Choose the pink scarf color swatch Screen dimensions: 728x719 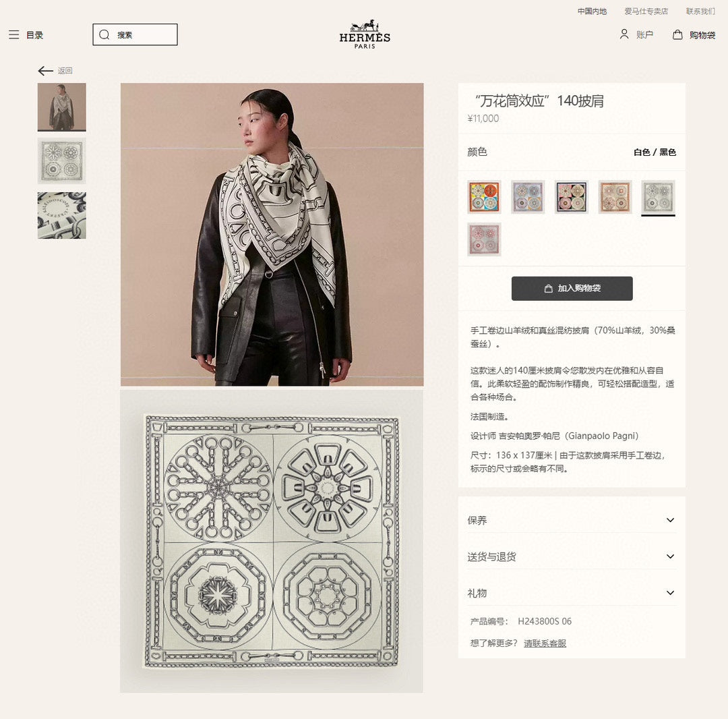pyautogui.click(x=484, y=239)
